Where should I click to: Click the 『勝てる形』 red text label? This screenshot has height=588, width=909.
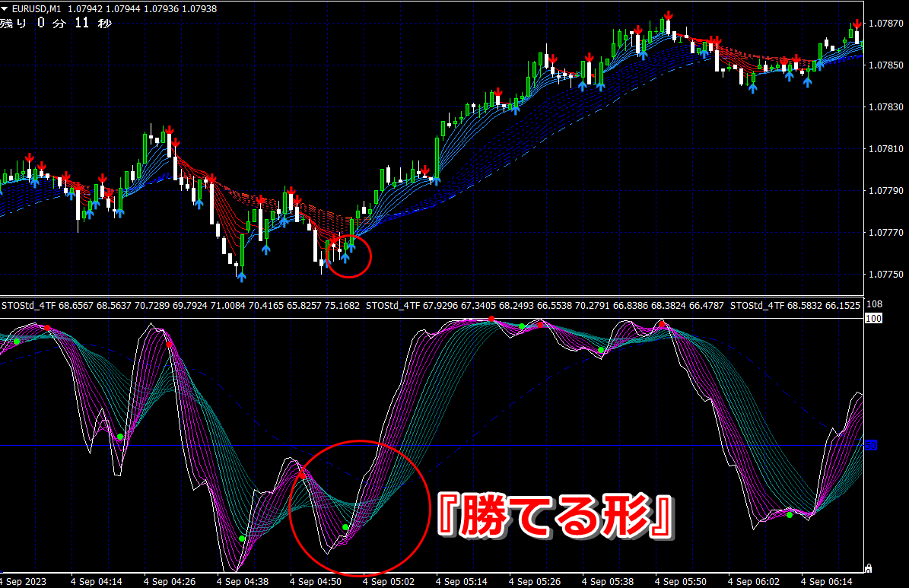(x=555, y=516)
